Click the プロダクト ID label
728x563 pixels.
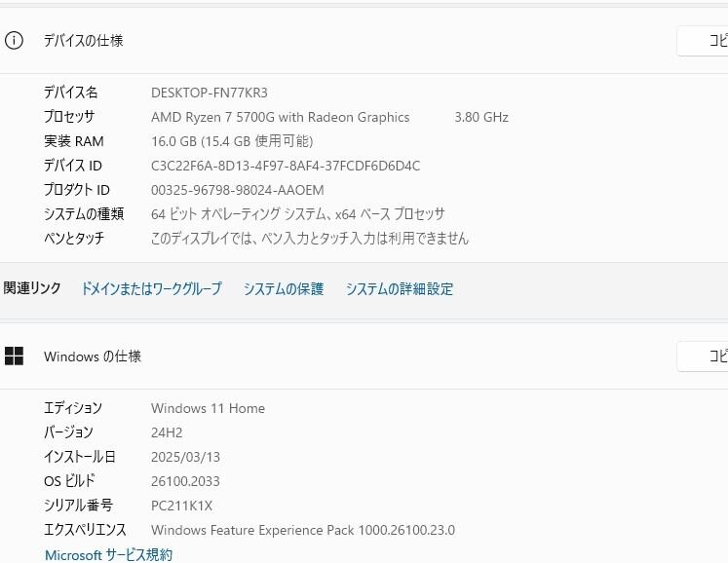[x=77, y=189]
